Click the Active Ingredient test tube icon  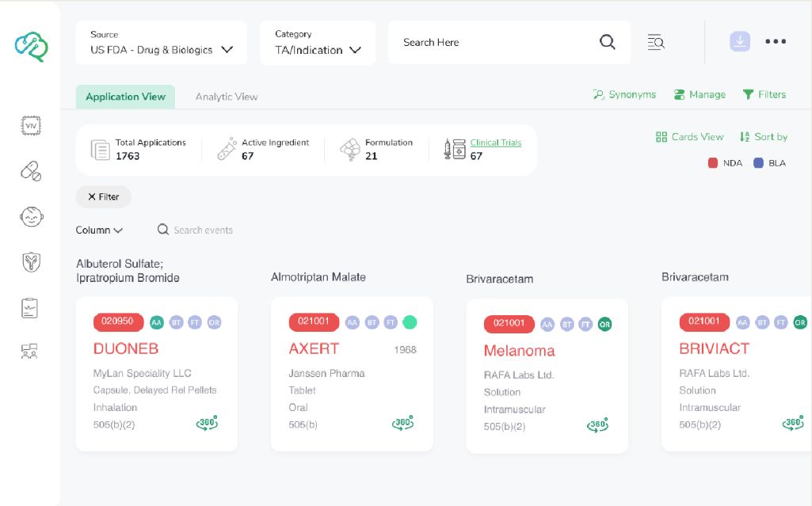(x=227, y=149)
